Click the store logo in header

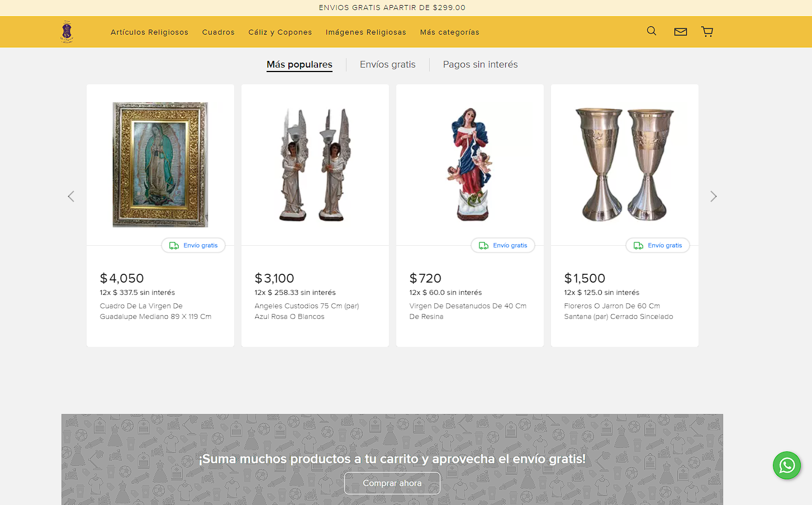pyautogui.click(x=67, y=32)
